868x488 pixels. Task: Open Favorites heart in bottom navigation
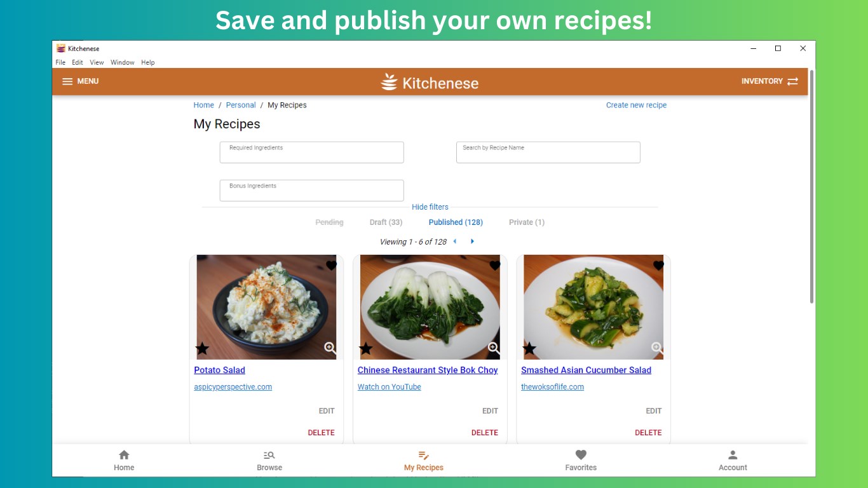tap(581, 455)
